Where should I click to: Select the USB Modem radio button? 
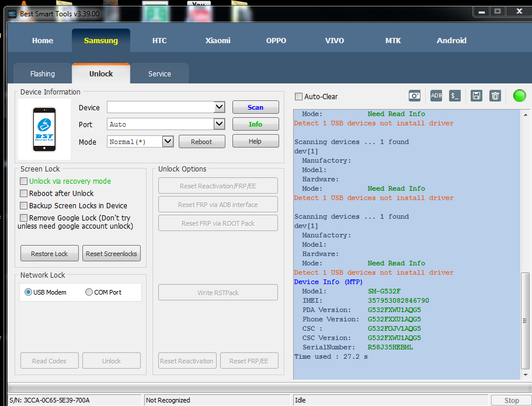[x=29, y=292]
